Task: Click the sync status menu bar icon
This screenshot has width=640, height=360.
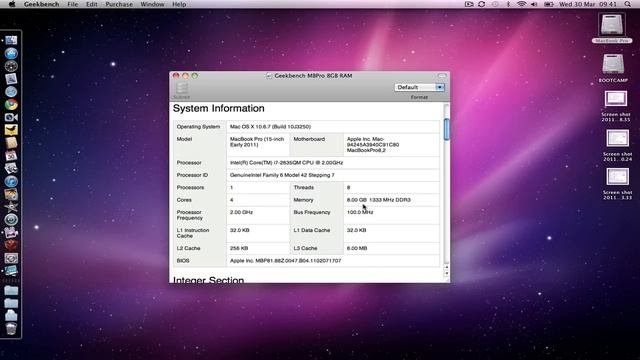Action: [x=482, y=4]
